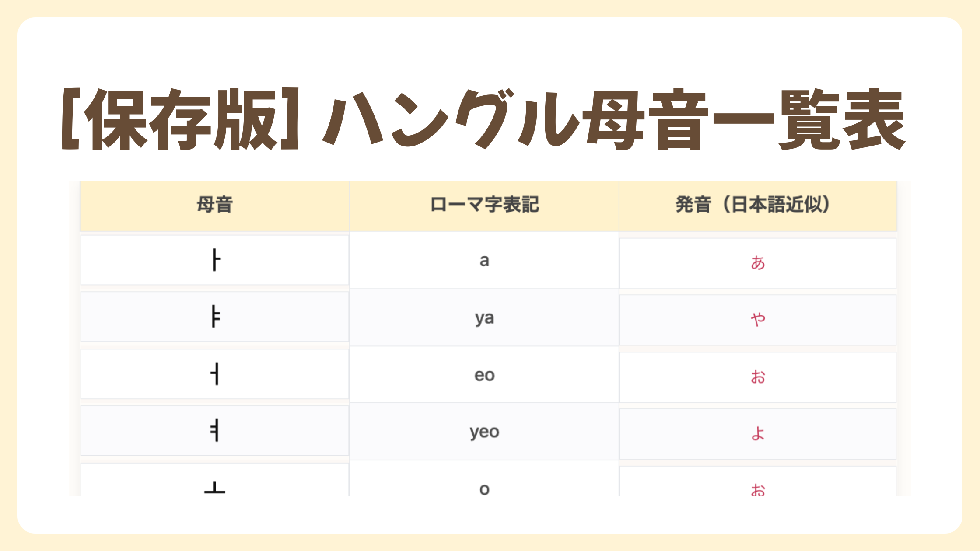Select the ㅓ vowel cell
Viewport: 980px width, 551px height.
(214, 374)
